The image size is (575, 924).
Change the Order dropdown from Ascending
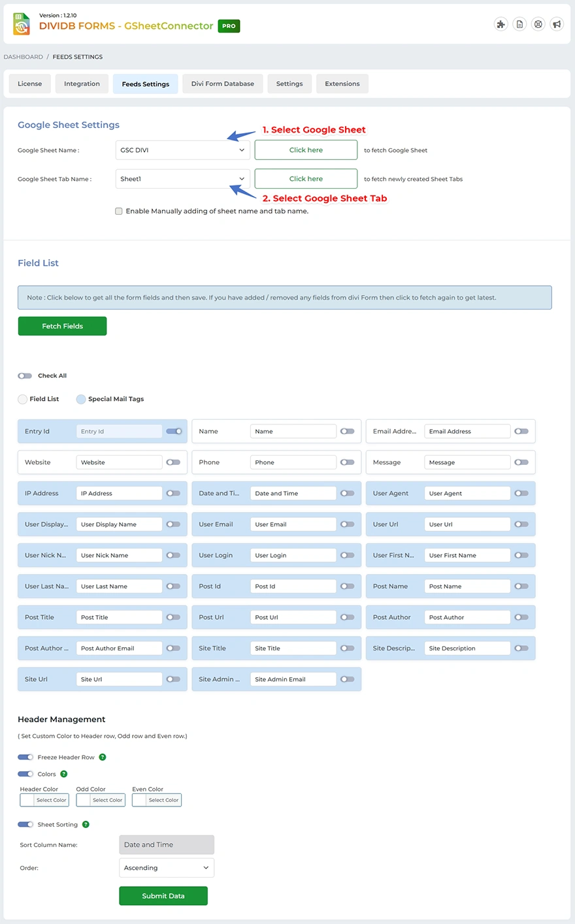pos(166,867)
